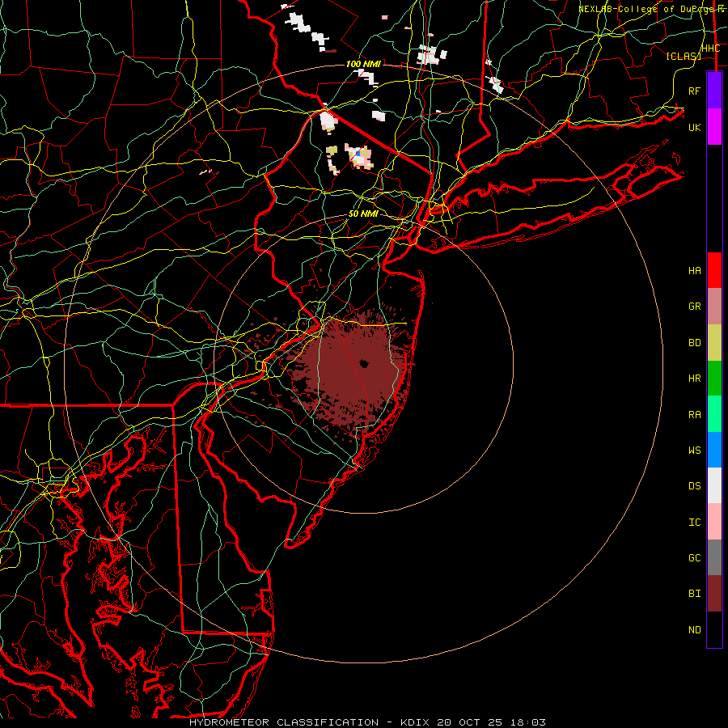This screenshot has height=728, width=728.
Task: Click the UK legend label
Action: pyautogui.click(x=695, y=127)
